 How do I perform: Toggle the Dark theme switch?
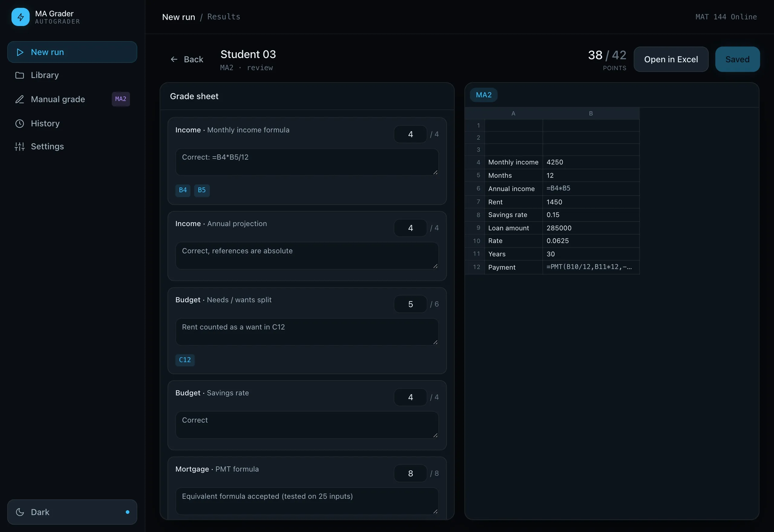pyautogui.click(x=72, y=512)
